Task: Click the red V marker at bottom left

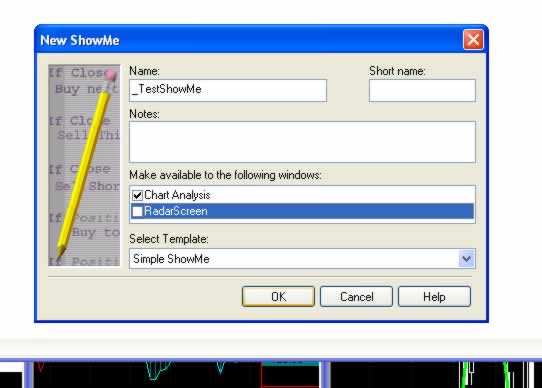Action: pyautogui.click(x=41, y=367)
